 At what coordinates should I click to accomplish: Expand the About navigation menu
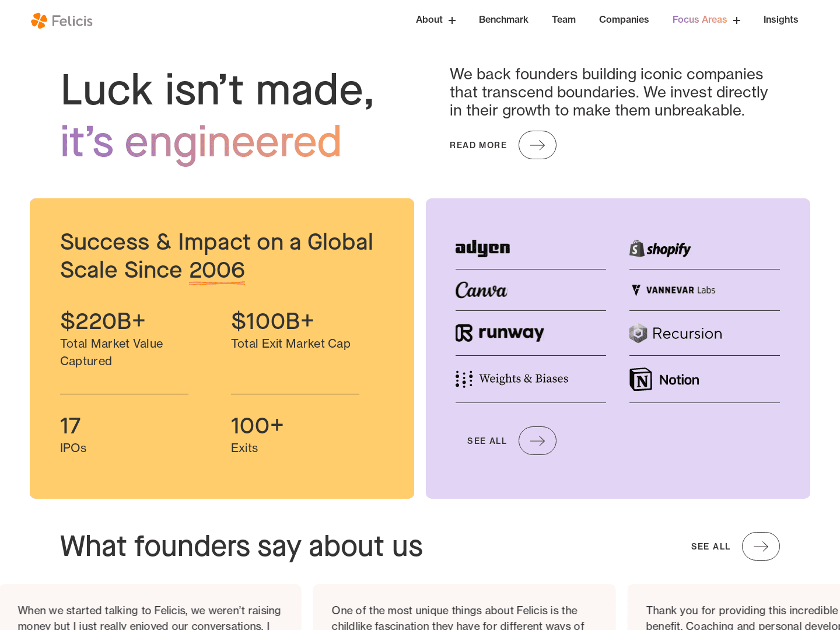click(x=452, y=20)
